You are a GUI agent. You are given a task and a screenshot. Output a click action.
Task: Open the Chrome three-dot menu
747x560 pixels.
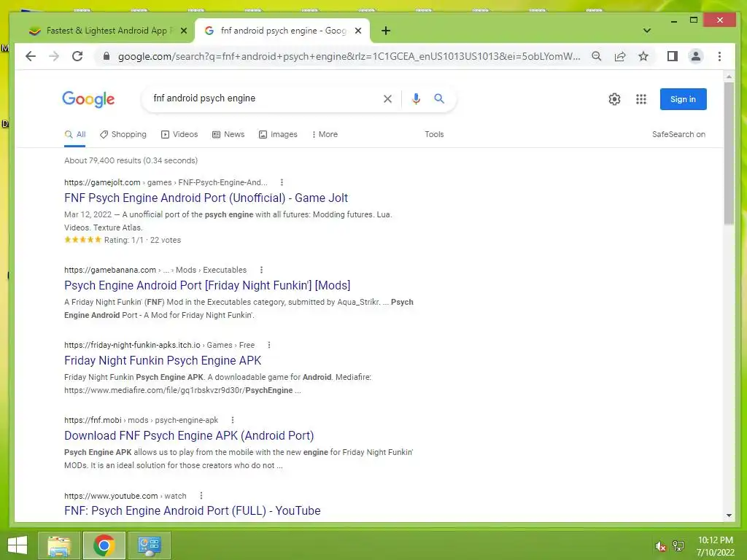click(719, 56)
